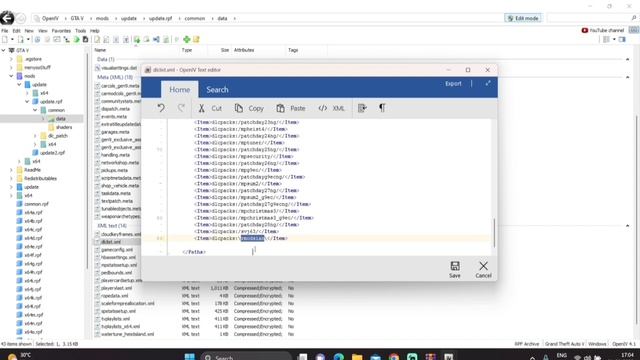
Task: Click the OpenIV search input field
Action: 588,18
